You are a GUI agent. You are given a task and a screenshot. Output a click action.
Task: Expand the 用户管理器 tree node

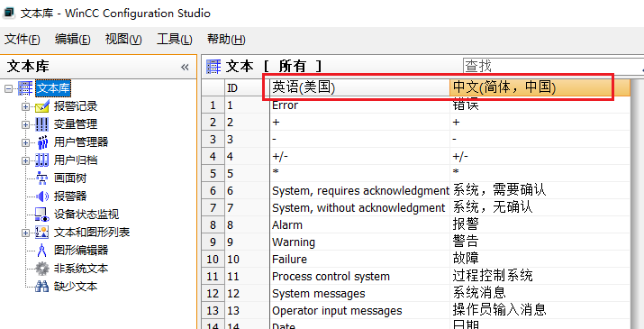pos(25,142)
